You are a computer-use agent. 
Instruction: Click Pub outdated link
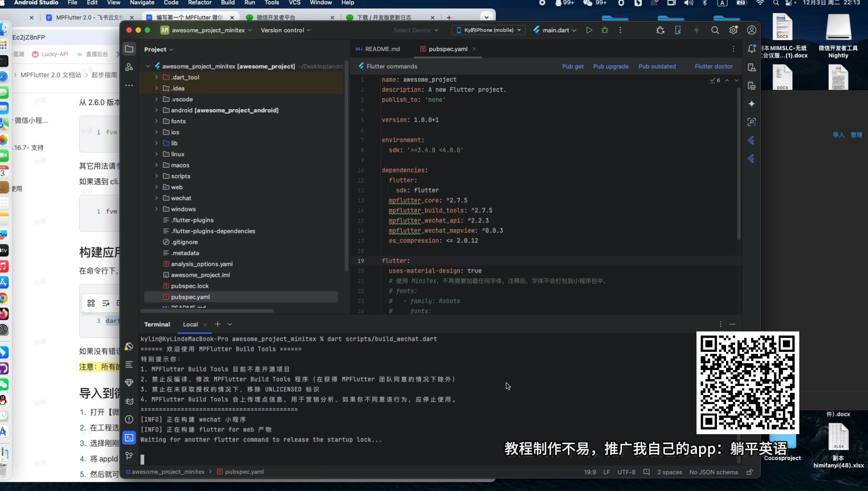(x=657, y=66)
